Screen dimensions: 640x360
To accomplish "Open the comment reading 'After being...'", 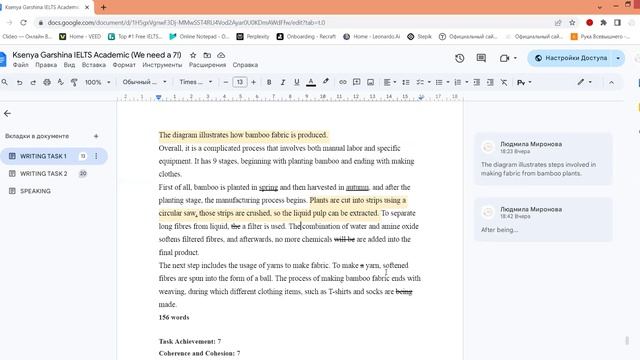I will (x=543, y=220).
